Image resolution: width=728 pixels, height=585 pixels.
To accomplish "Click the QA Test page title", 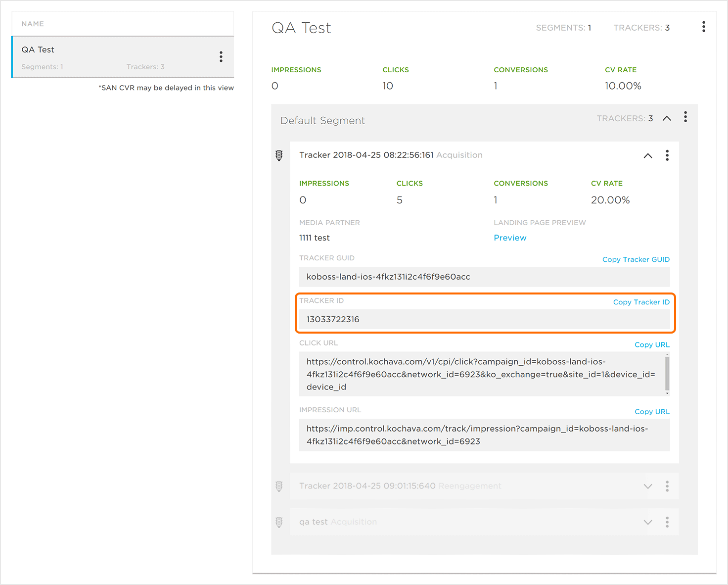I will pyautogui.click(x=301, y=28).
